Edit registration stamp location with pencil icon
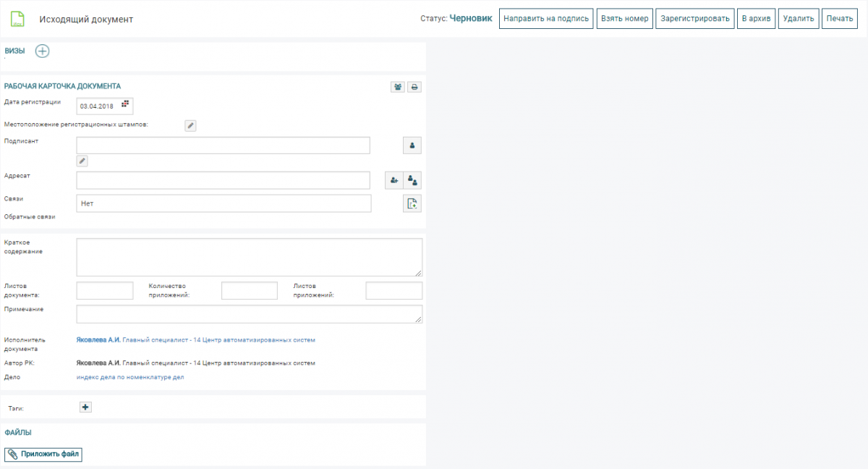868x469 pixels. pyautogui.click(x=190, y=125)
